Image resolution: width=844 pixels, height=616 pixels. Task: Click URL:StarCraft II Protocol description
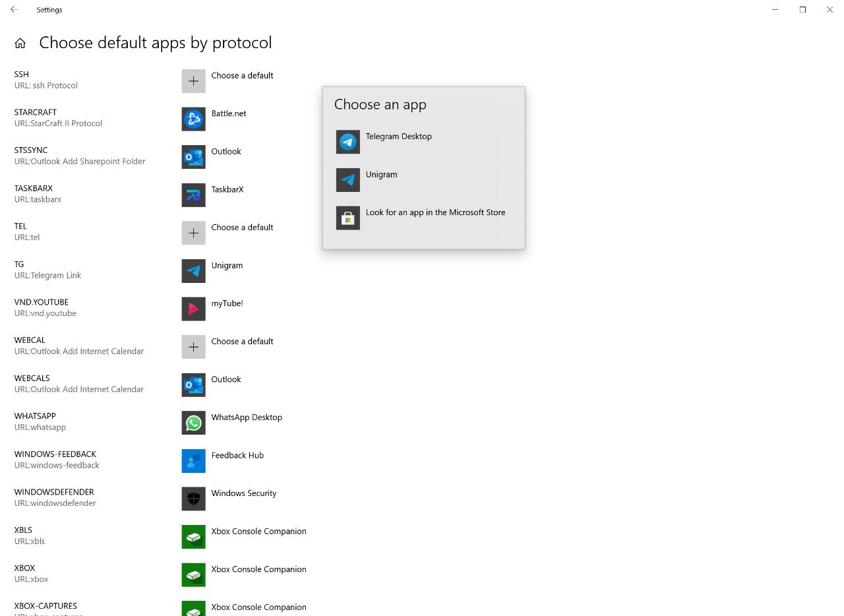pos(58,123)
